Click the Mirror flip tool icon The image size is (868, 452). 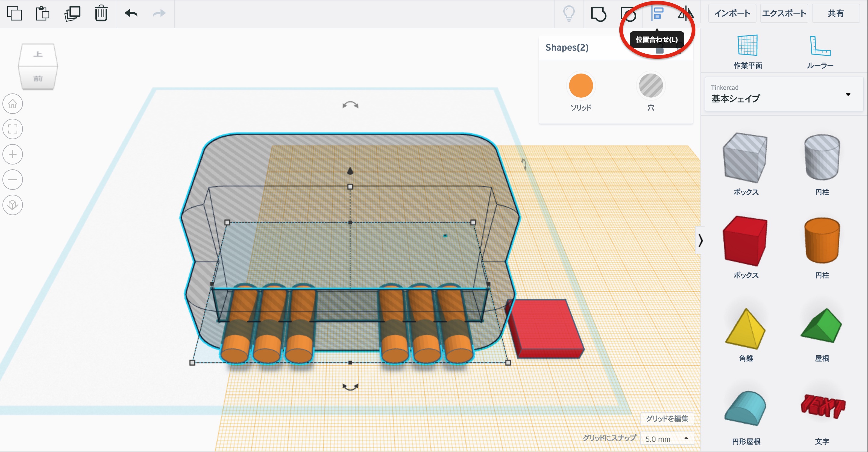686,14
